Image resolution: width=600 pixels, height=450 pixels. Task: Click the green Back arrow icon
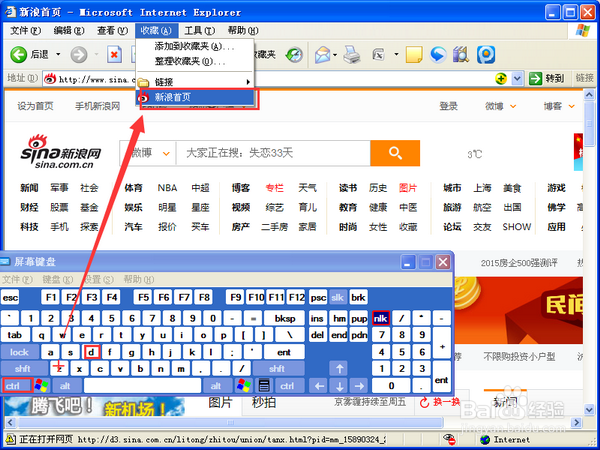tap(18, 55)
